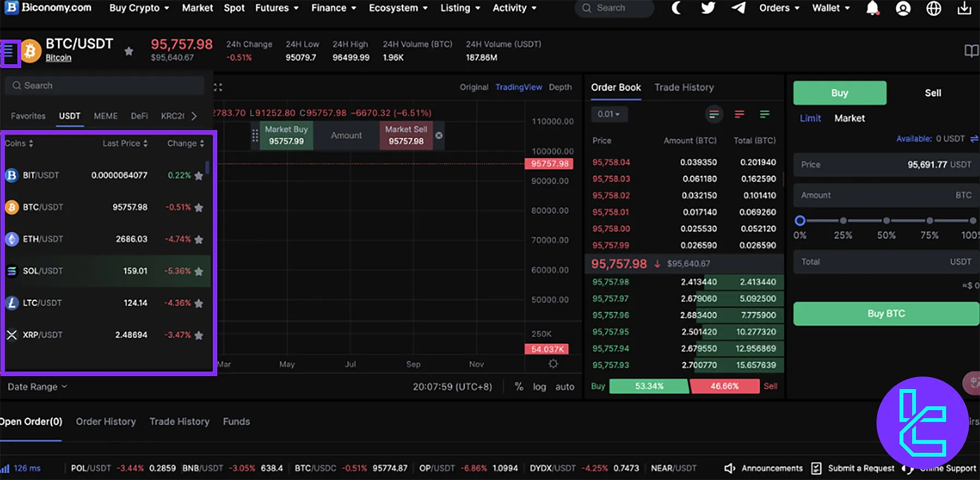The width and height of the screenshot is (980, 480).
Task: Close the Market Buy/Sell floating widget
Action: tap(439, 135)
